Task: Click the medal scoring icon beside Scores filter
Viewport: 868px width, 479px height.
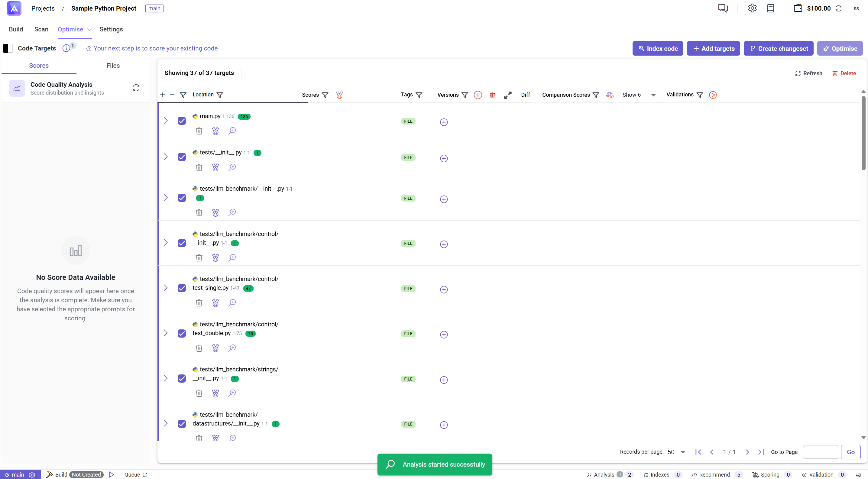Action: pos(339,95)
